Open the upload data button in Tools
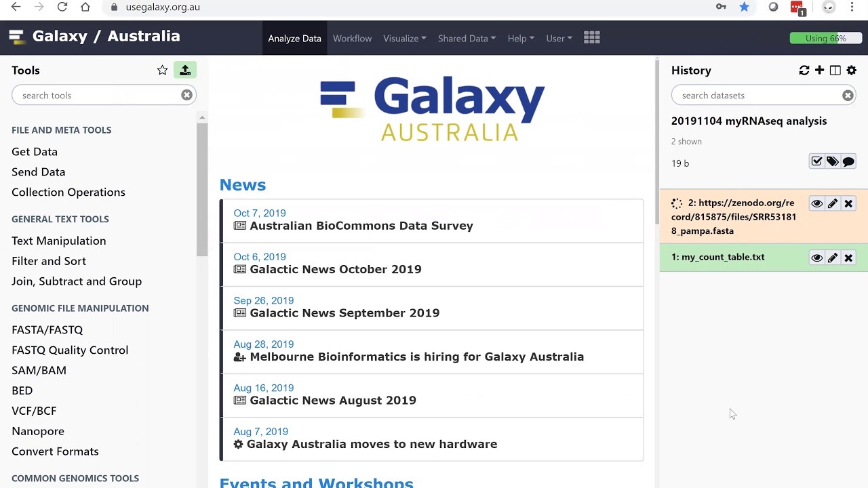 pyautogui.click(x=185, y=70)
